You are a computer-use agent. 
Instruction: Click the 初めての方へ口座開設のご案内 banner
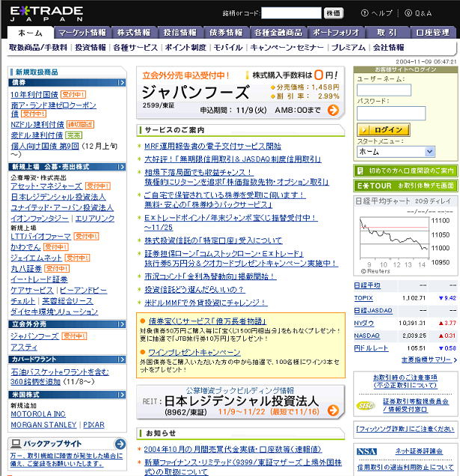tap(405, 171)
